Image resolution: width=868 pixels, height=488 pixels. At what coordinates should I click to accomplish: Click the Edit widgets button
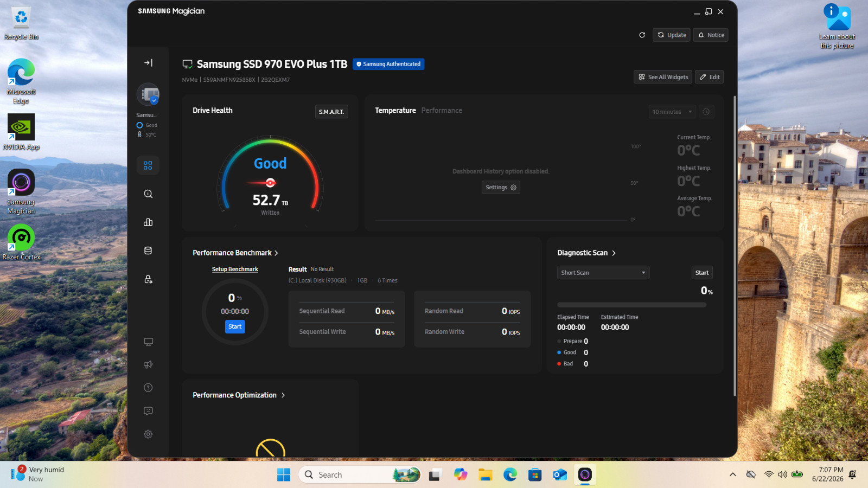click(x=710, y=77)
